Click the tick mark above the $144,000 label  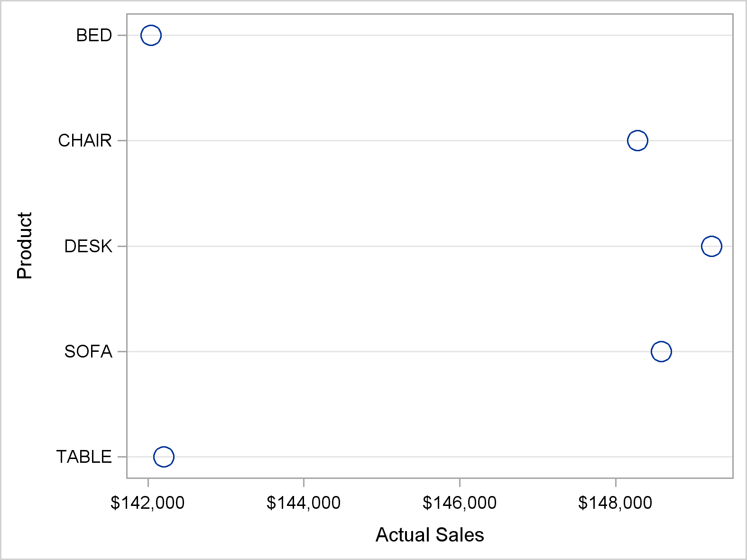pyautogui.click(x=304, y=483)
